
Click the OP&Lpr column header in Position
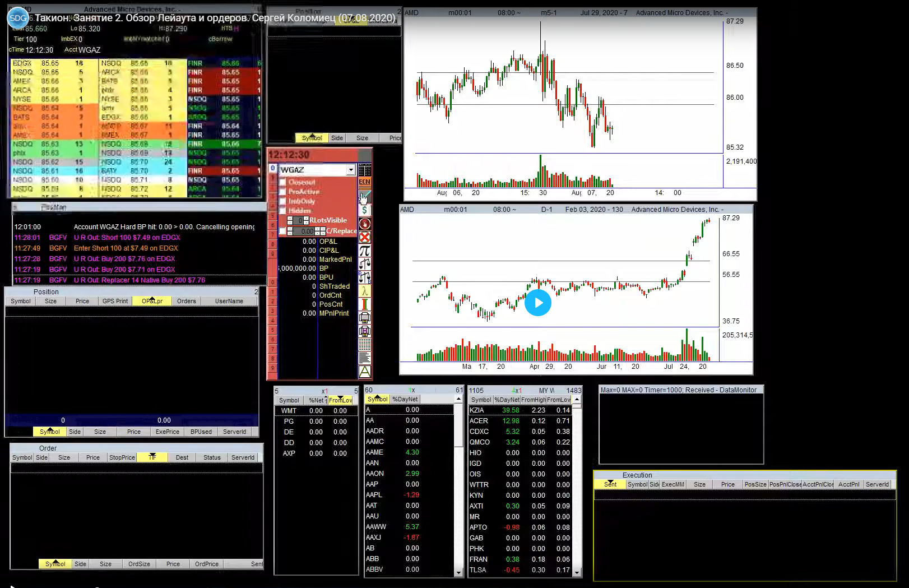(x=152, y=301)
